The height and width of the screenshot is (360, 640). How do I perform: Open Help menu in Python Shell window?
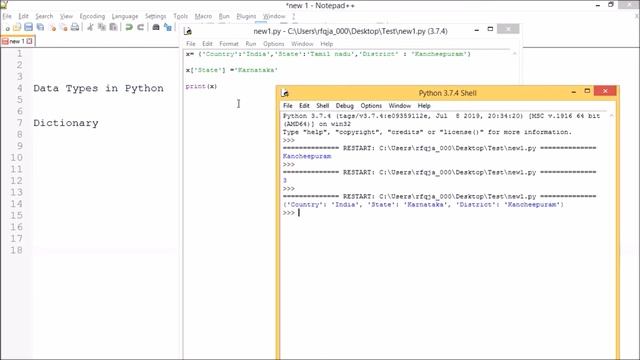coord(424,106)
